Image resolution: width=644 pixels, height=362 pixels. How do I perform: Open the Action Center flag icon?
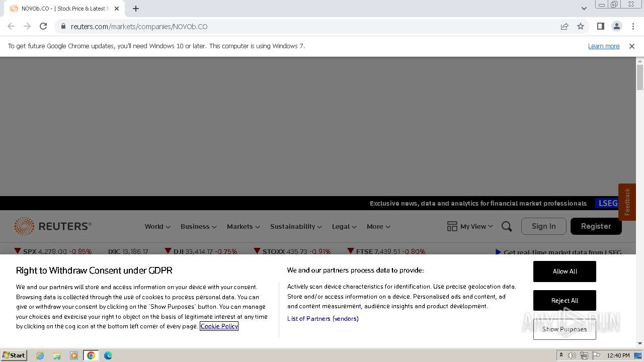point(596,355)
